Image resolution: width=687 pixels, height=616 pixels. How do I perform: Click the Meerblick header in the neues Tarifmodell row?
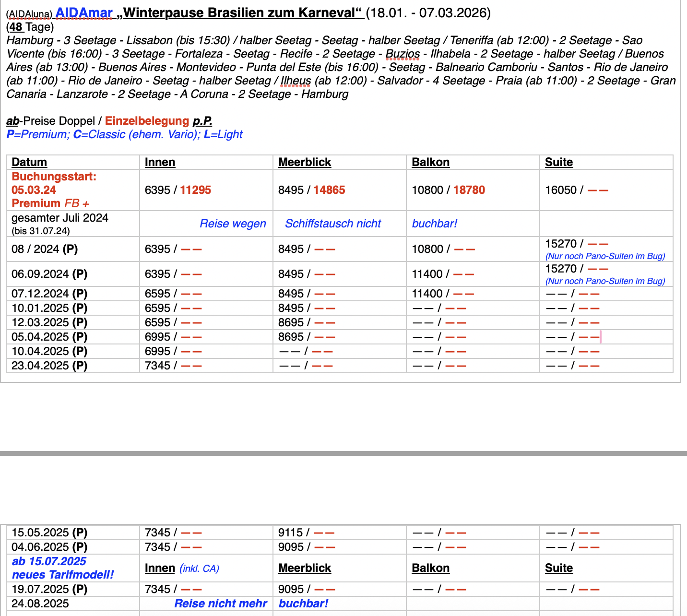coord(305,568)
